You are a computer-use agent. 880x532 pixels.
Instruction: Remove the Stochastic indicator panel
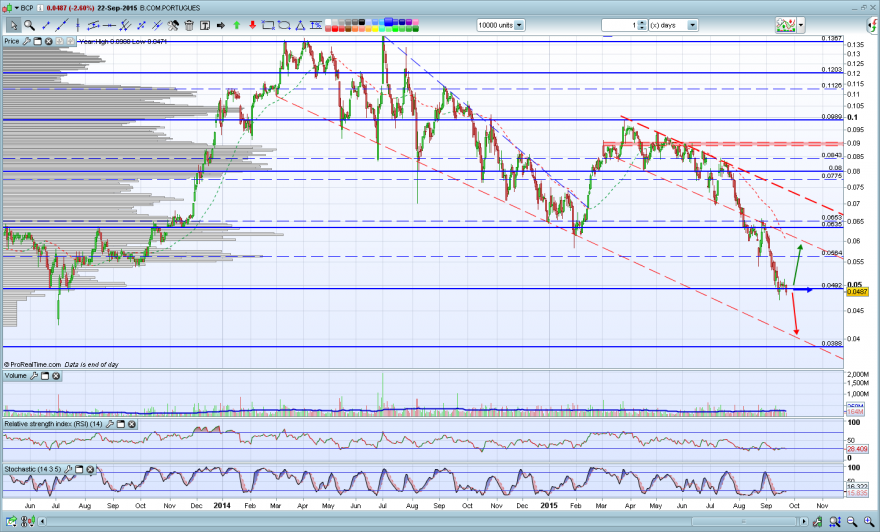coord(90,469)
